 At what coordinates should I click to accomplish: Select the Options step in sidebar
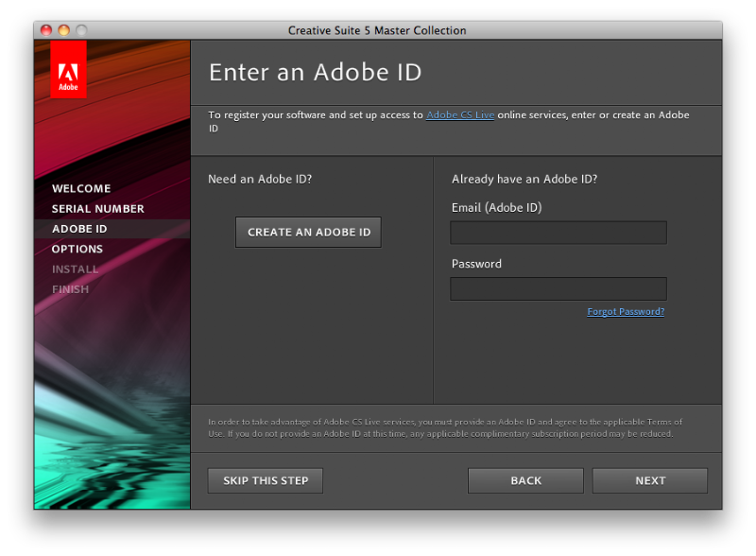coord(77,249)
